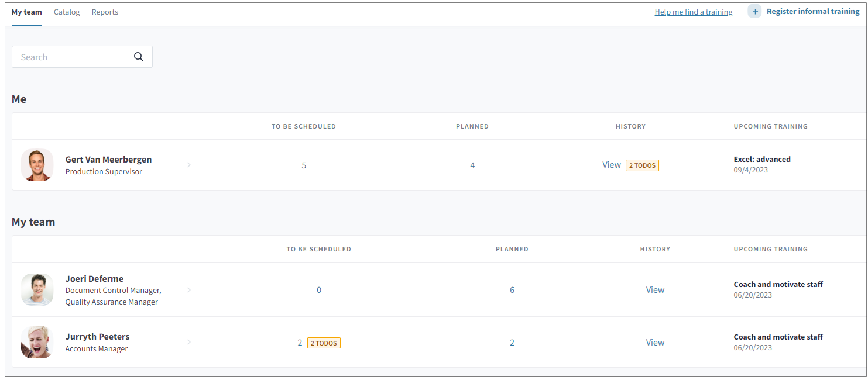This screenshot has height=380, width=868.
Task: Open Joeri's to be scheduled count 0
Action: 319,290
